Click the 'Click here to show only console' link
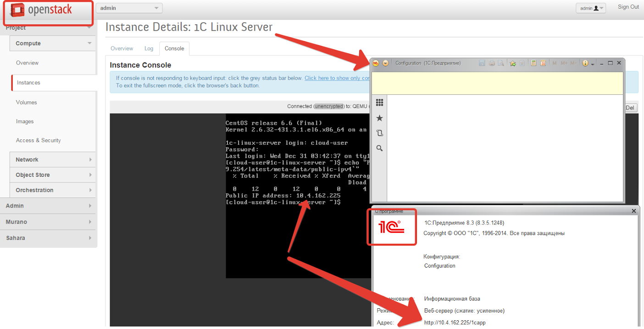 [x=337, y=78]
